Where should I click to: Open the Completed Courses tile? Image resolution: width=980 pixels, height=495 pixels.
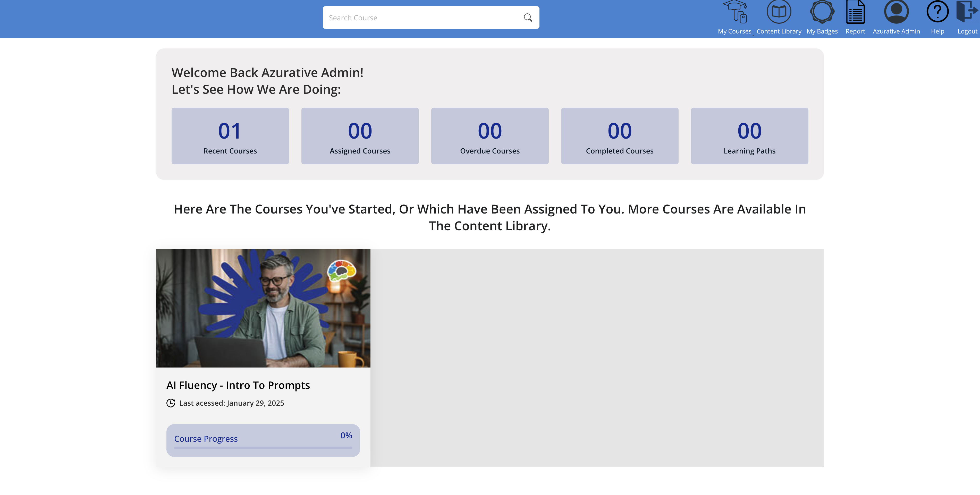(x=619, y=136)
